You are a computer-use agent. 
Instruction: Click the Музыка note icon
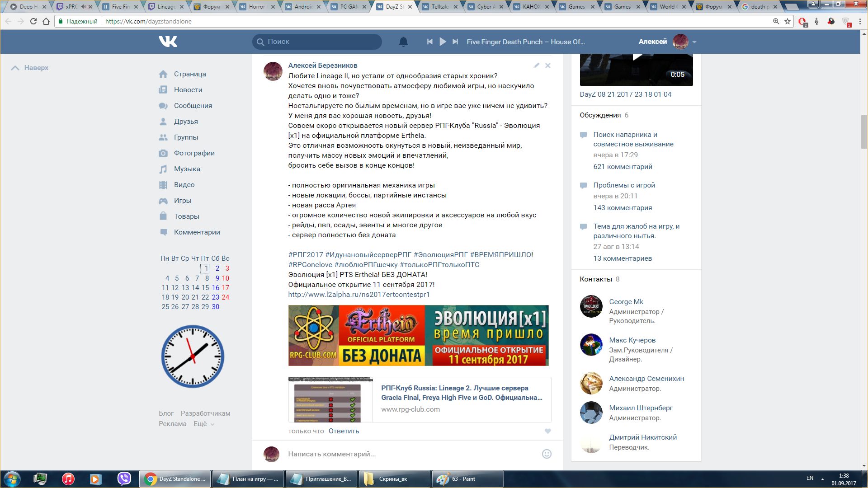pyautogui.click(x=163, y=169)
